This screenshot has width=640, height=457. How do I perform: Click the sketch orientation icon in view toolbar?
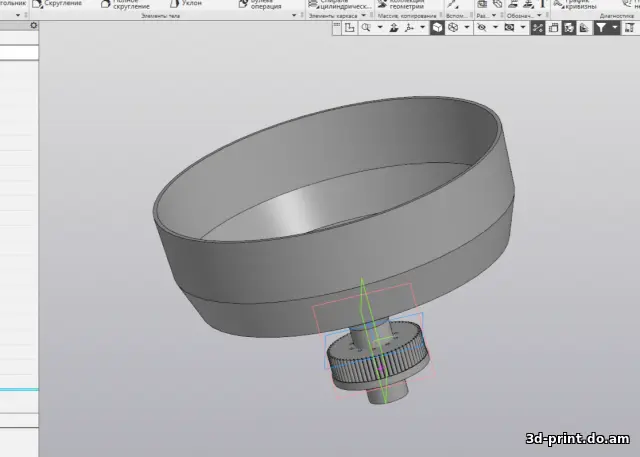click(x=350, y=28)
